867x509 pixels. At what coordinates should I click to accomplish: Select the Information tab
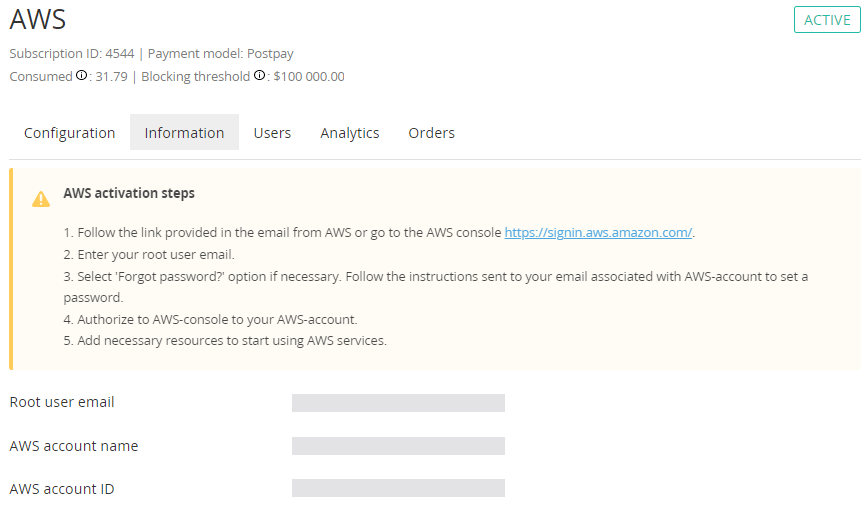pyautogui.click(x=184, y=133)
